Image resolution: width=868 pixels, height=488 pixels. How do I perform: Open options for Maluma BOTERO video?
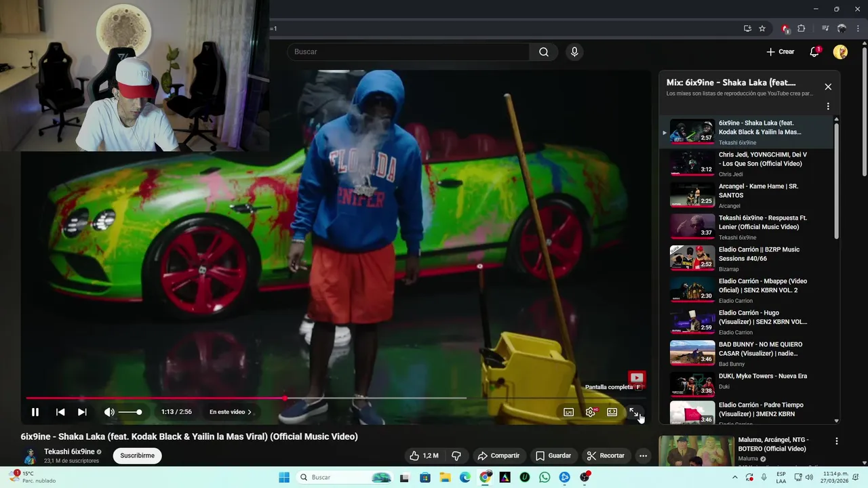click(x=837, y=441)
